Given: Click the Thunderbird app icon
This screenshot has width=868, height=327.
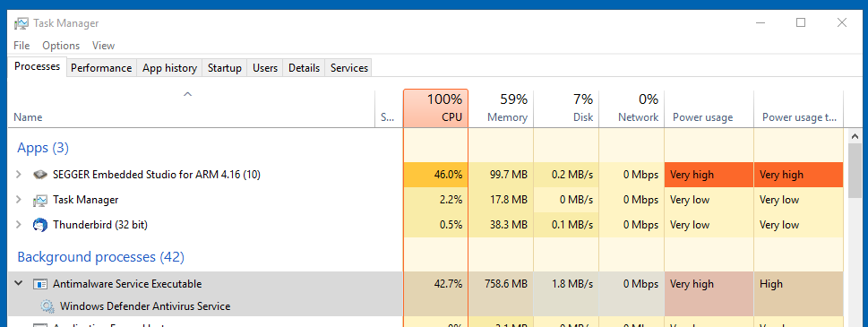Looking at the screenshot, I should [x=40, y=225].
